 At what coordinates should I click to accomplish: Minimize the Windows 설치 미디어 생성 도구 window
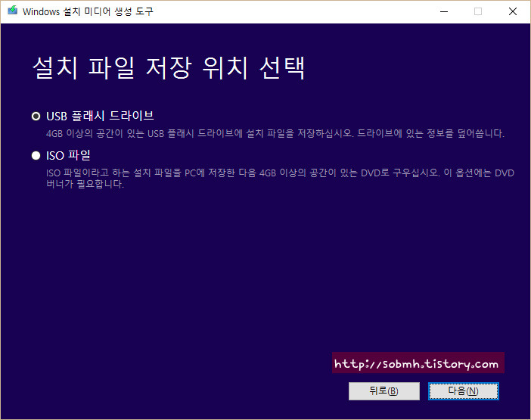pos(444,11)
